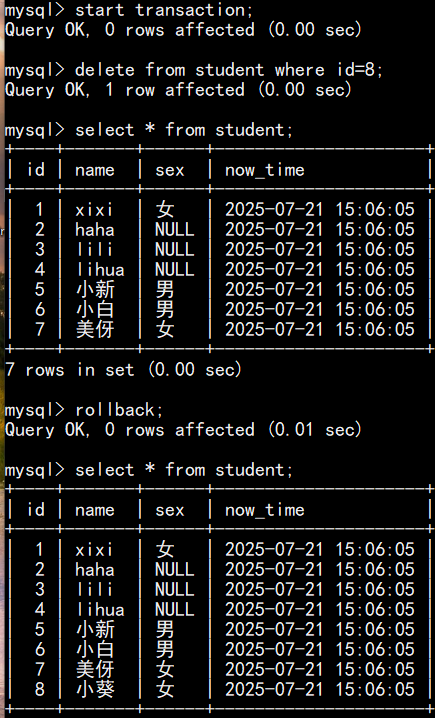Select 'Query OK, 1 row affected (0.00 sec)' line
Viewport: 435px width, 718px height.
click(x=178, y=90)
